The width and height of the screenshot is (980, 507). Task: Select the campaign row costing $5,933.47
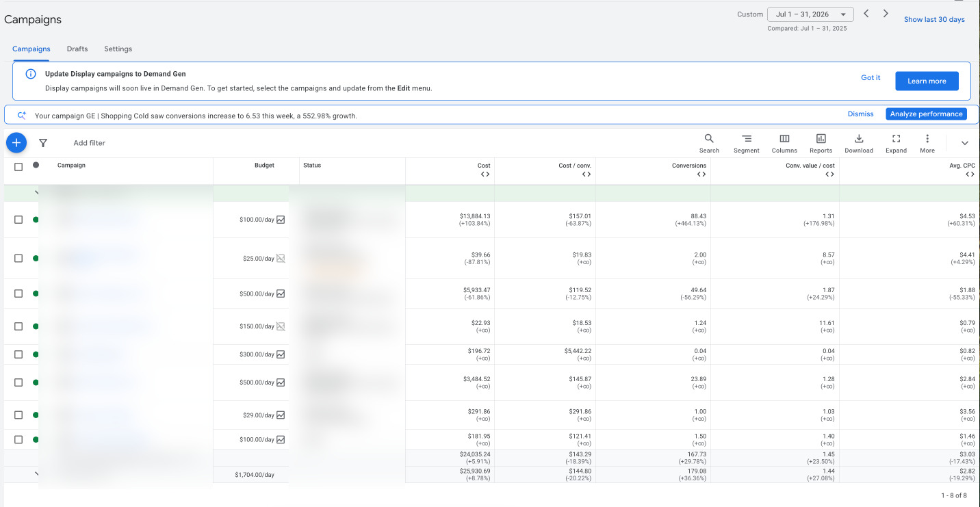click(18, 294)
